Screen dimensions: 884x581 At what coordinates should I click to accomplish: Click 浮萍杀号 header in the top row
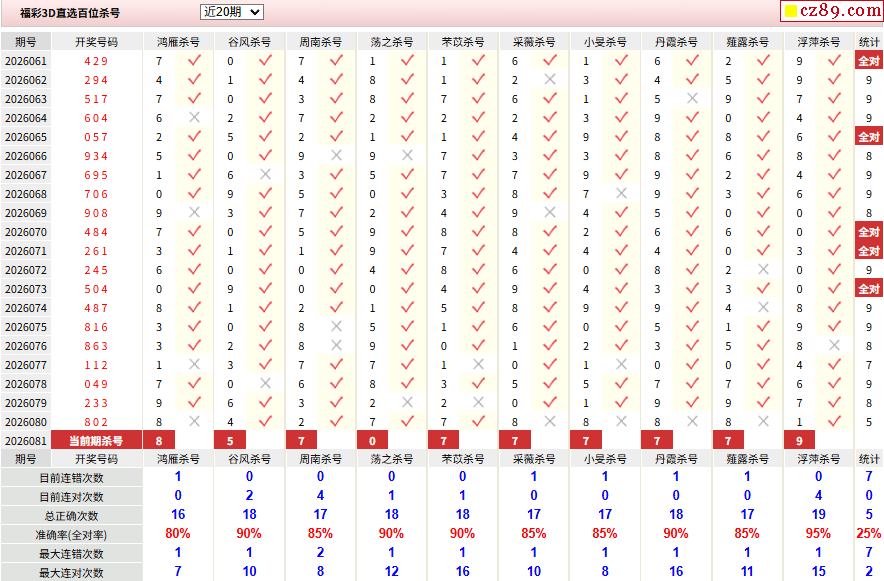(x=819, y=42)
